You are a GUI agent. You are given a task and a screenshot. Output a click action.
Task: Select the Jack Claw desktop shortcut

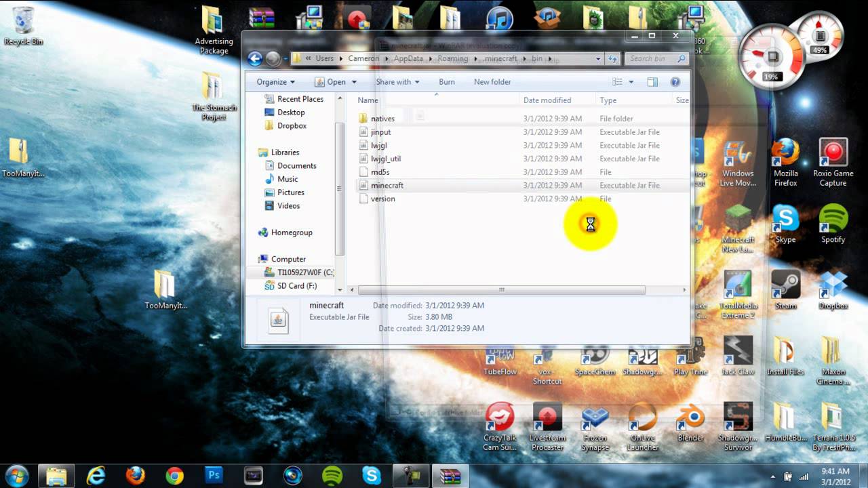coord(738,356)
